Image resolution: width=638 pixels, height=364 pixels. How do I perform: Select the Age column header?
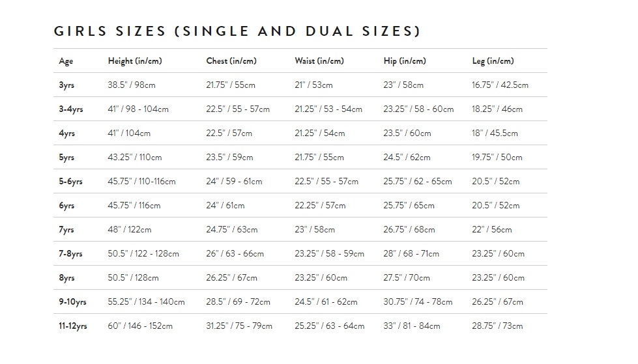pyautogui.click(x=66, y=61)
